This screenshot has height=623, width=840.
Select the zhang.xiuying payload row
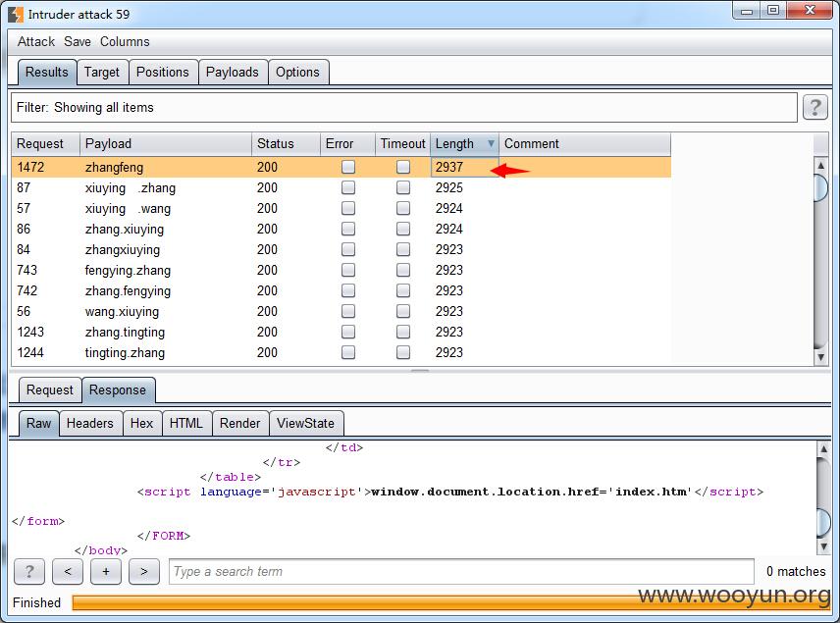pyautogui.click(x=341, y=229)
